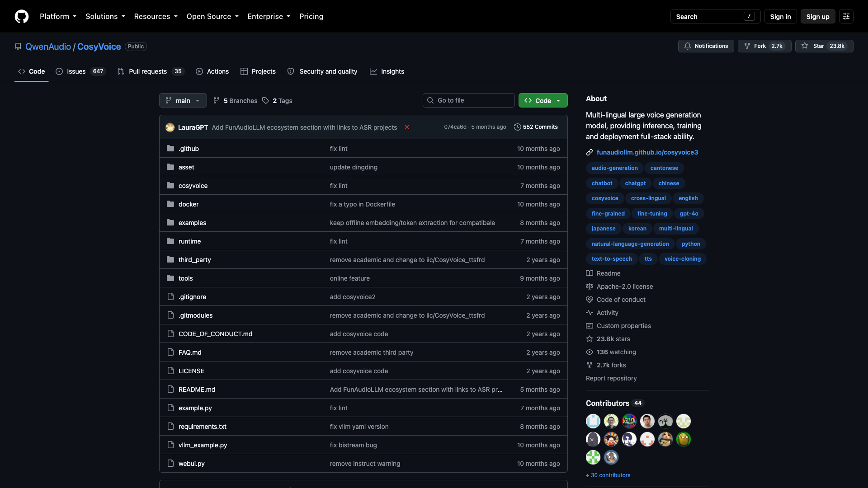View 552 Commits history
The image size is (868, 488).
536,127
